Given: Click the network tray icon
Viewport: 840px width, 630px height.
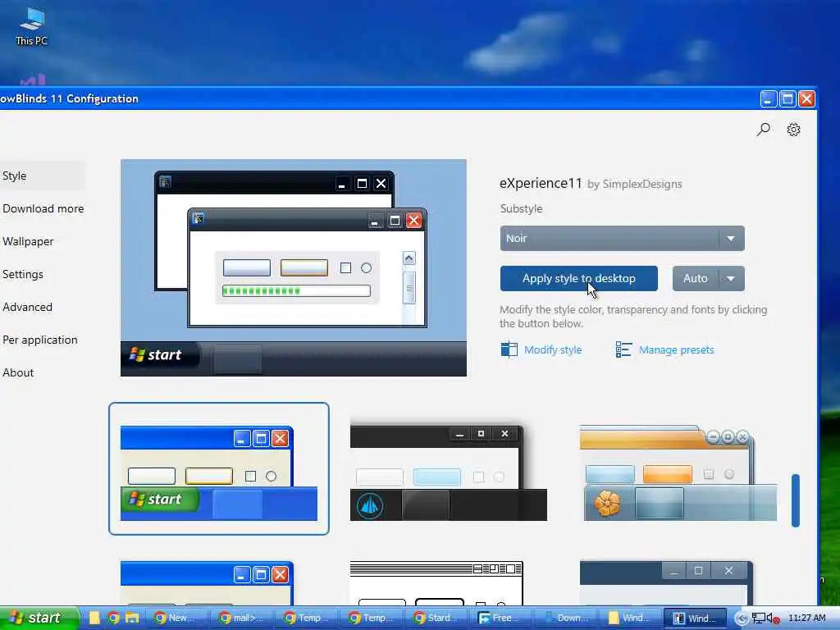Looking at the screenshot, I should 758,619.
